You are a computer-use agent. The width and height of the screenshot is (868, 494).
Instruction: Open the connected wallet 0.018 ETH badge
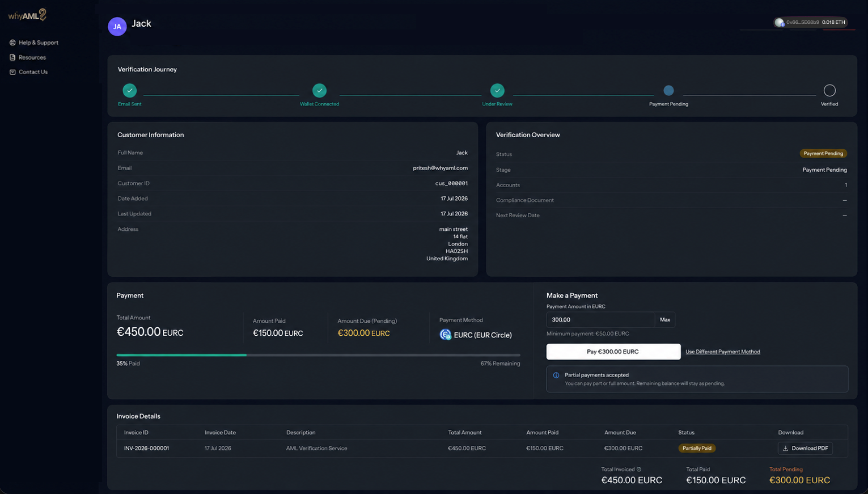pyautogui.click(x=811, y=22)
